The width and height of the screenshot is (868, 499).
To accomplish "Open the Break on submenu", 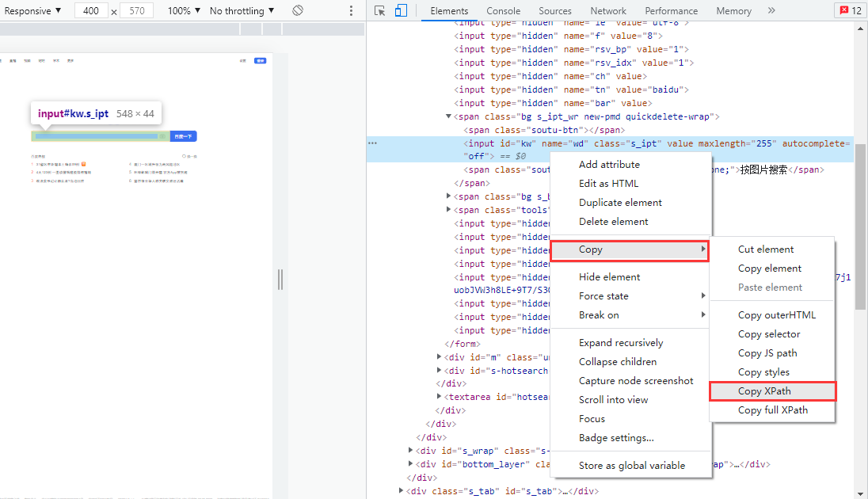I will [x=630, y=315].
